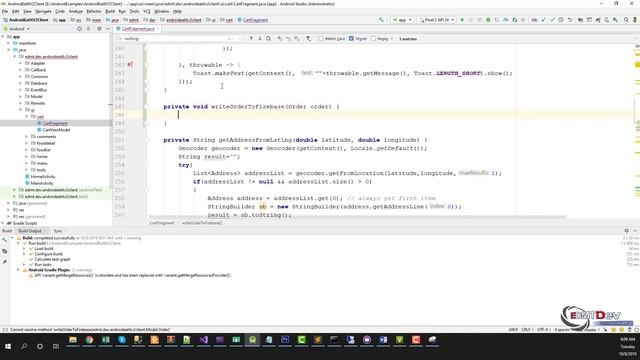This screenshot has height=360, width=640.
Task: Select the Calculate task graph row
Action: point(52,259)
